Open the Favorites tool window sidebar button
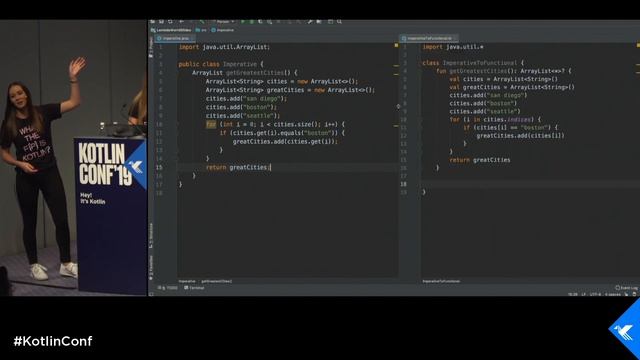Image resolution: width=640 pixels, height=360 pixels. 151,267
